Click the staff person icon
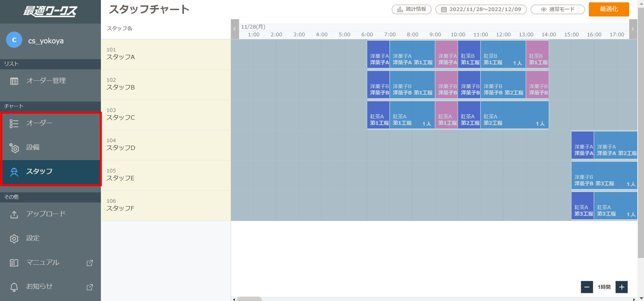The image size is (644, 301). point(14,172)
